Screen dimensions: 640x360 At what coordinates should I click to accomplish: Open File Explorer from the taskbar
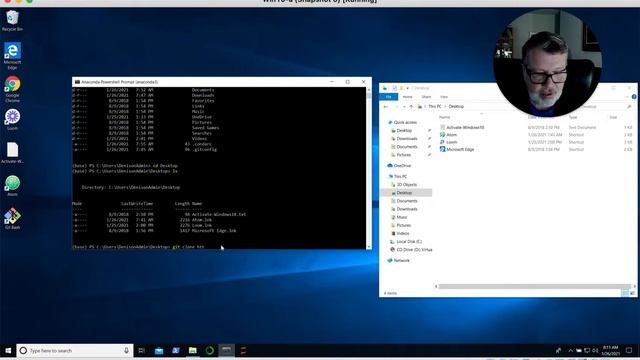click(x=193, y=351)
